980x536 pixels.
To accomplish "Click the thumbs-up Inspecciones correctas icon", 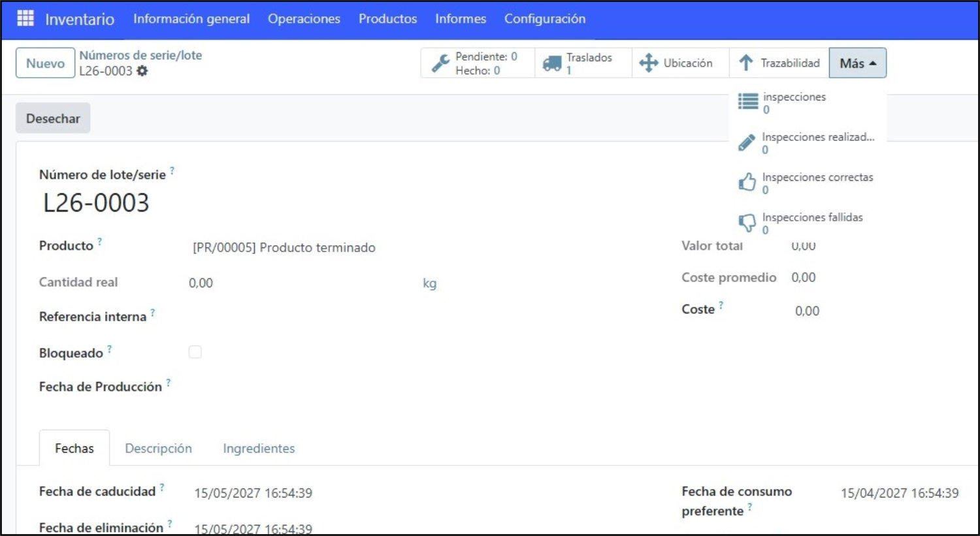I will tap(747, 182).
